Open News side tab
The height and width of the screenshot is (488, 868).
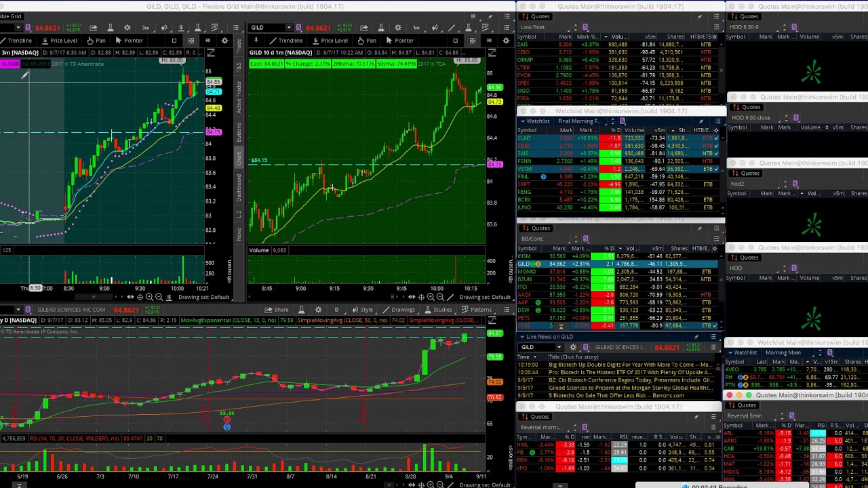(239, 234)
